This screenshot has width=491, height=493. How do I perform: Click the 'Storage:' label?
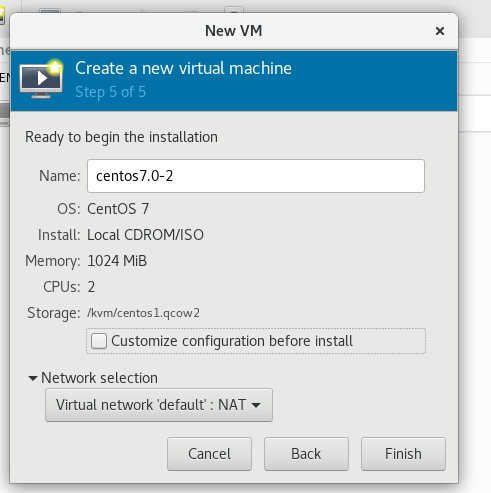tap(54, 313)
